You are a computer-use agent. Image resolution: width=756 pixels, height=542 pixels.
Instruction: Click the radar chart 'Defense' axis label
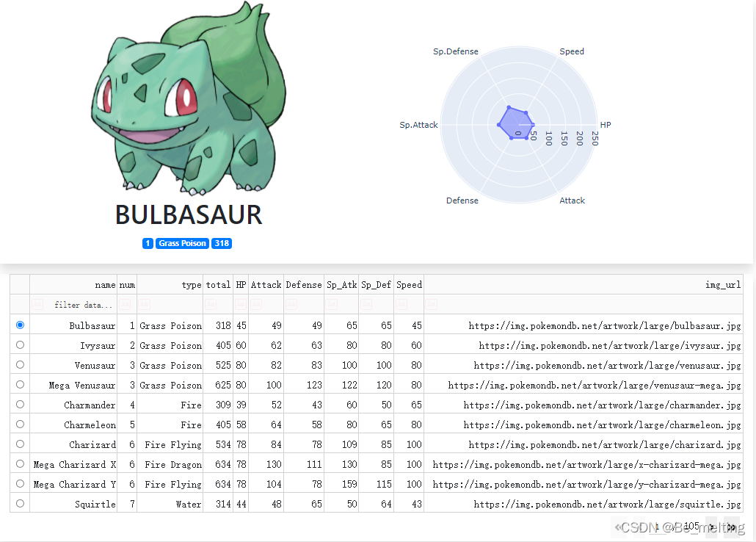click(462, 200)
